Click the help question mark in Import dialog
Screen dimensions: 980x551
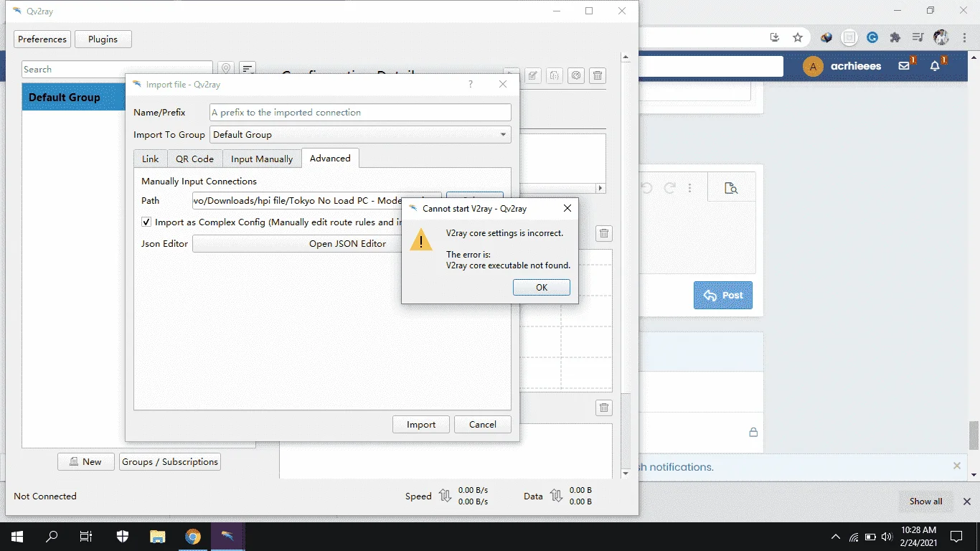(x=471, y=84)
